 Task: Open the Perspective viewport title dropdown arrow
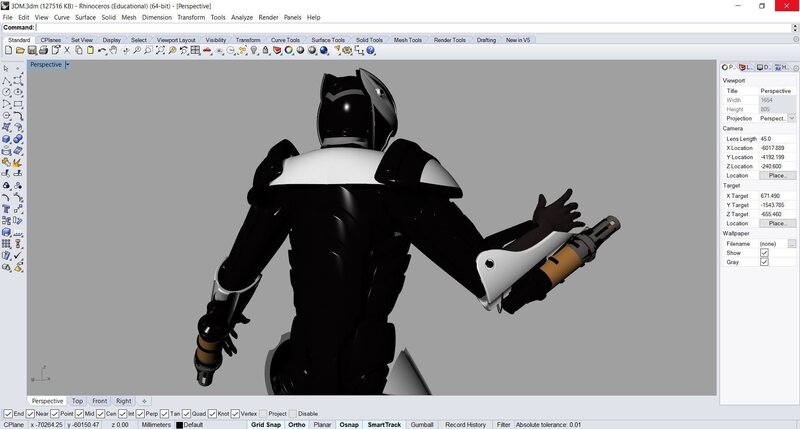(x=67, y=64)
